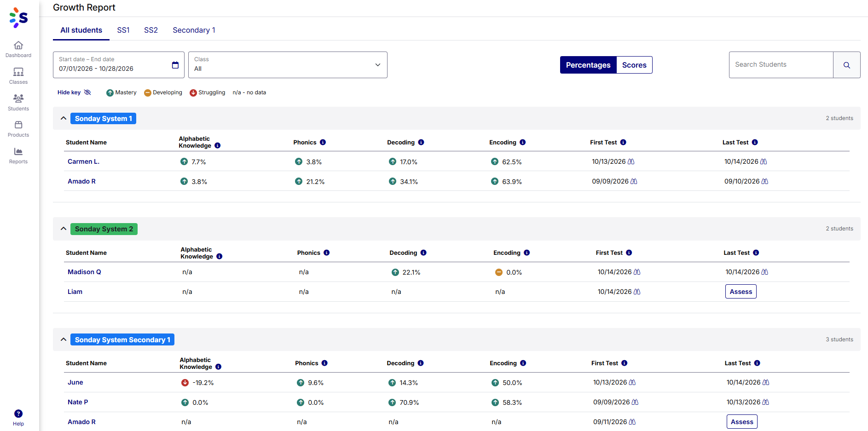
Task: Click Assess button for Liam
Action: 741,292
